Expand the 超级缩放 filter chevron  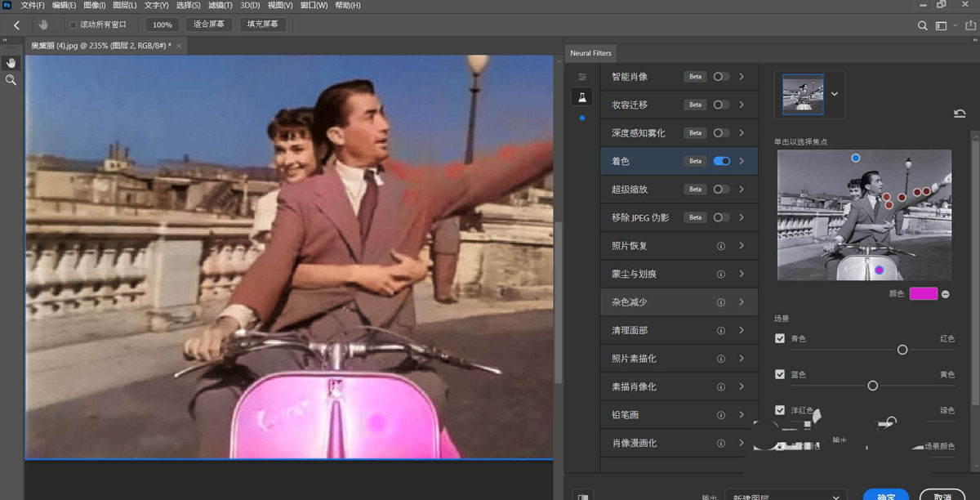(x=742, y=189)
